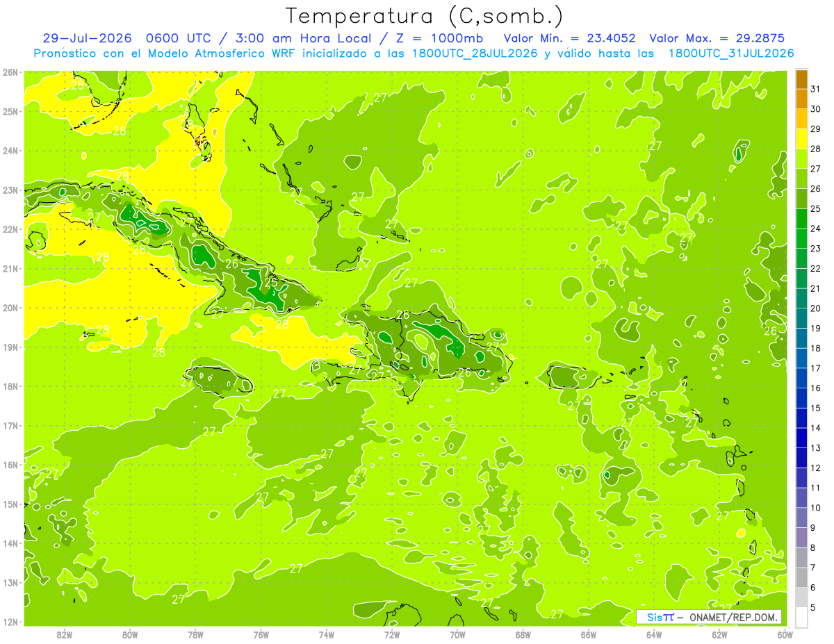The width and height of the screenshot is (834, 644).
Task: Pick the light gray colorbar segment between 5 and 6
Action: (x=801, y=597)
